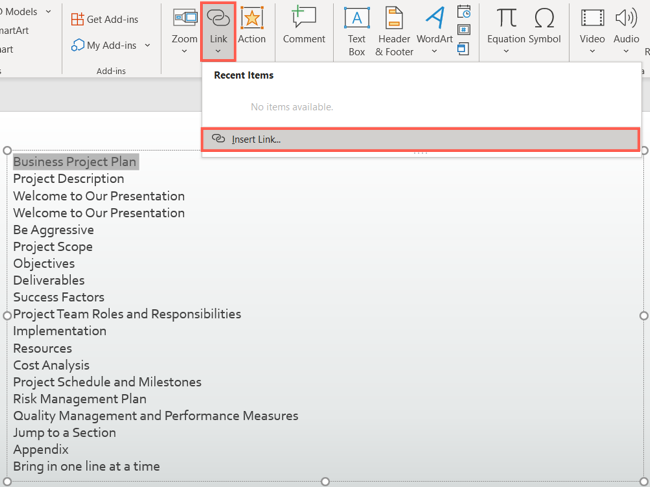Expand the Audio dropdown arrow

[626, 51]
